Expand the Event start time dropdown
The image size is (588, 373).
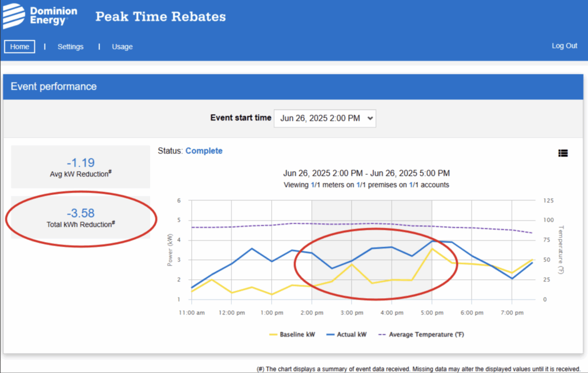325,118
